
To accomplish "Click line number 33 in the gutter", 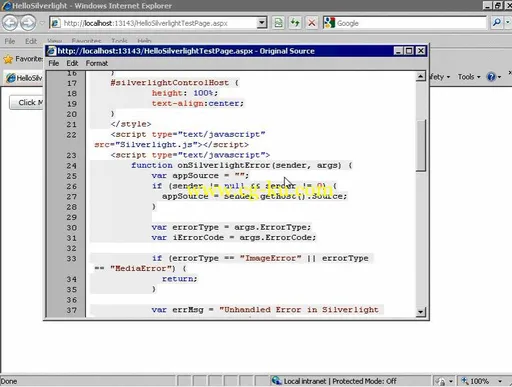I will pos(71,259).
